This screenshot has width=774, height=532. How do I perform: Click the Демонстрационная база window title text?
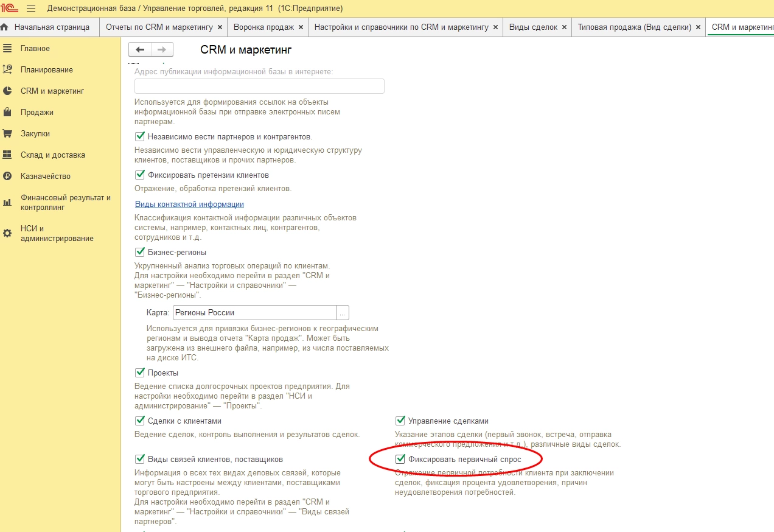click(195, 9)
